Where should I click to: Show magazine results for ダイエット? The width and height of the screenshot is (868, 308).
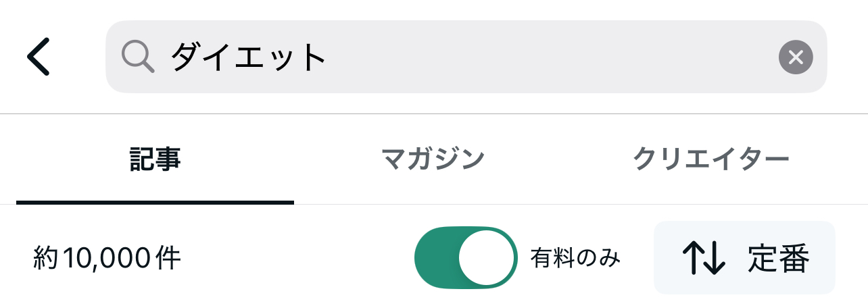[433, 159]
